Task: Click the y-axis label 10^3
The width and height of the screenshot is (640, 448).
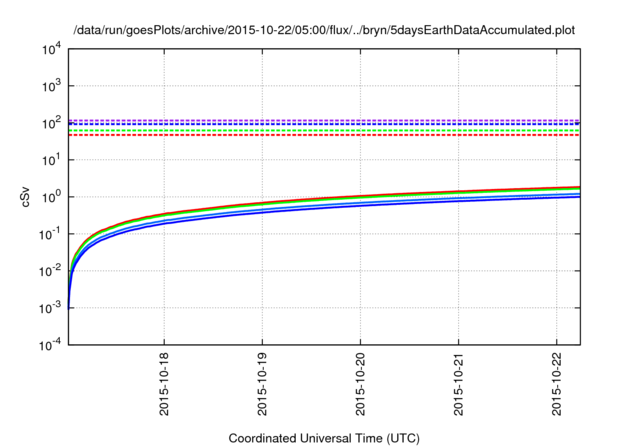Action: click(52, 86)
